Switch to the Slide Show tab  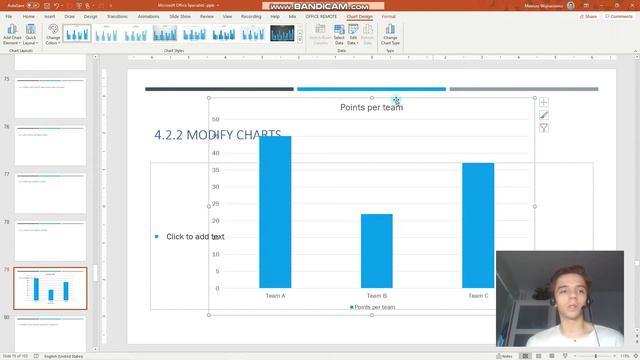pos(180,16)
